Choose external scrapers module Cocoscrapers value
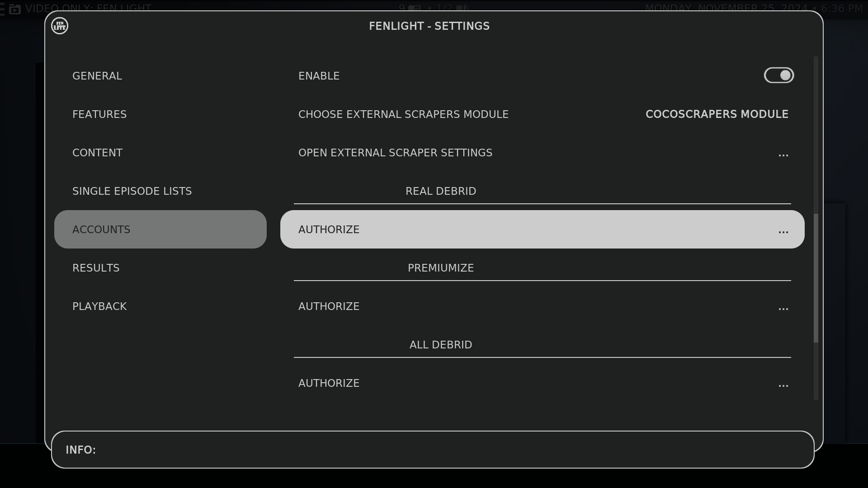This screenshot has height=488, width=868. (717, 114)
